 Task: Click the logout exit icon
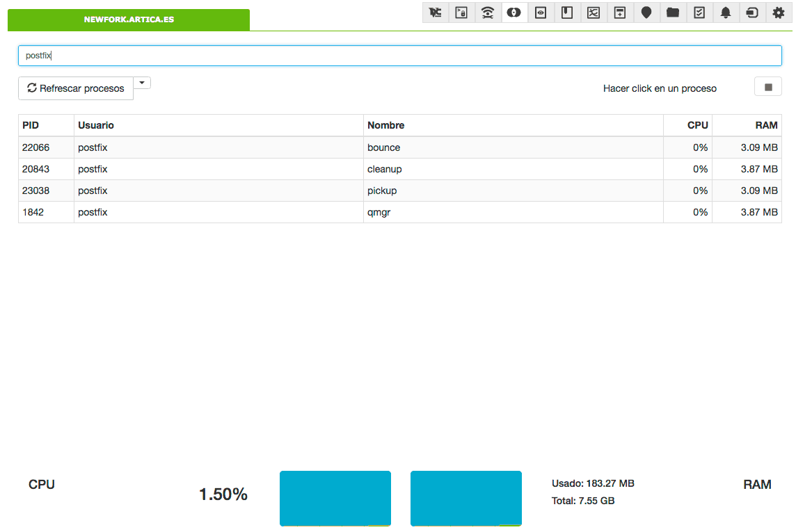pyautogui.click(x=752, y=13)
